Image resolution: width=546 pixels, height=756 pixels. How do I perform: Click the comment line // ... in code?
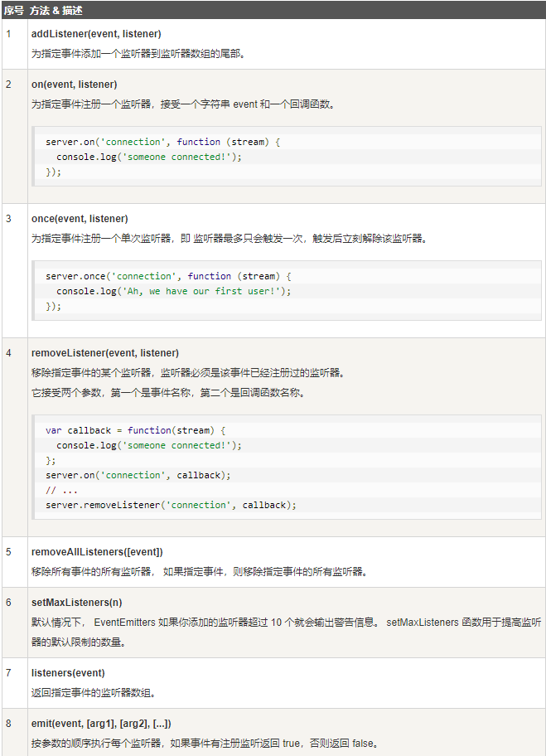click(x=61, y=491)
